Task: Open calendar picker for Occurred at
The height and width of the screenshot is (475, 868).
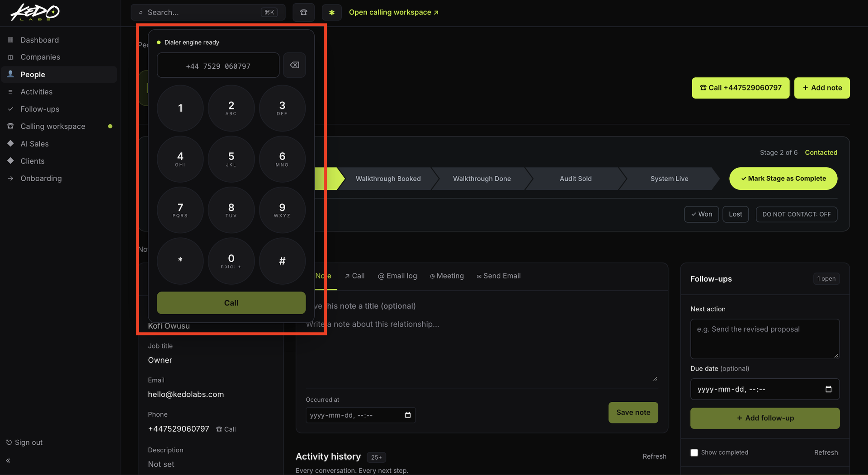Action: (408, 415)
